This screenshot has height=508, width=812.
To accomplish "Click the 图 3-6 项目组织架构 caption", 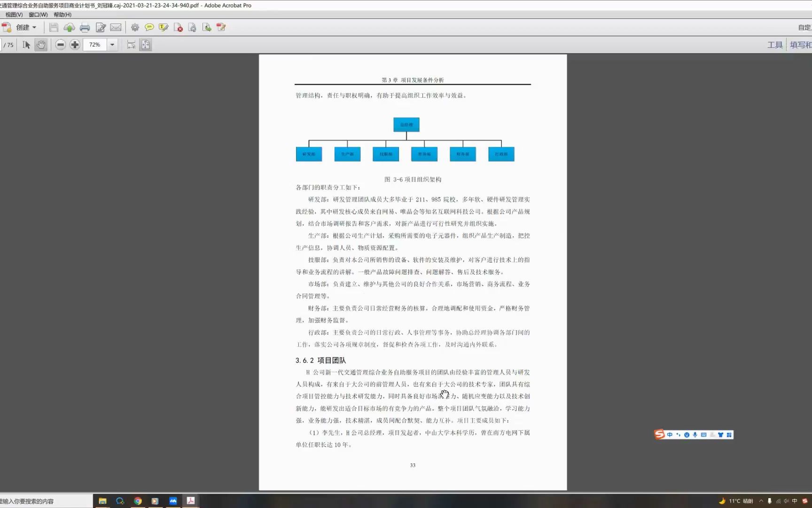I will click(413, 179).
